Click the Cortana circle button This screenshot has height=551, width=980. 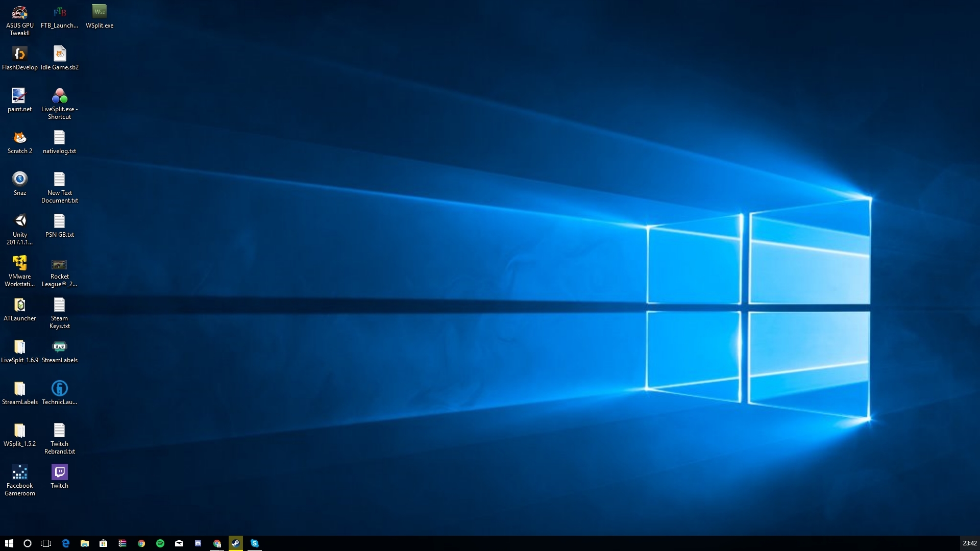(28, 543)
